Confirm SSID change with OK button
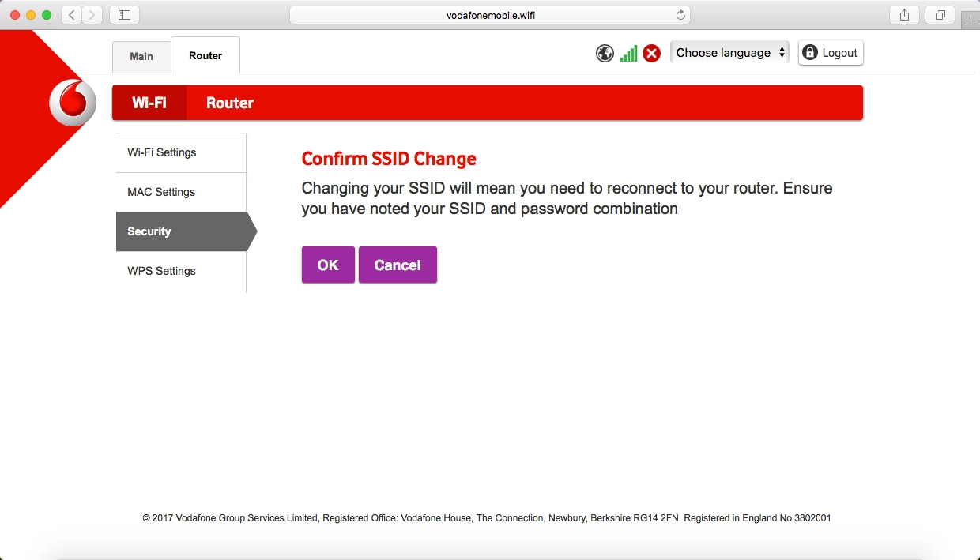The image size is (980, 560). [328, 265]
